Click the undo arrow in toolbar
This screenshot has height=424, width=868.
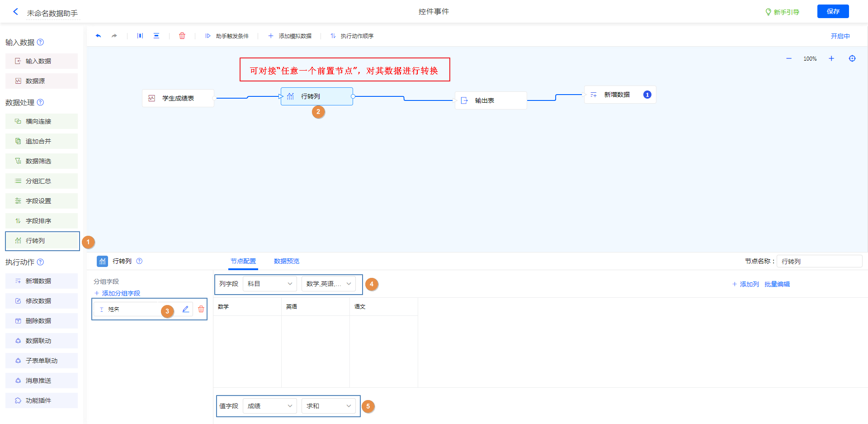click(x=98, y=36)
